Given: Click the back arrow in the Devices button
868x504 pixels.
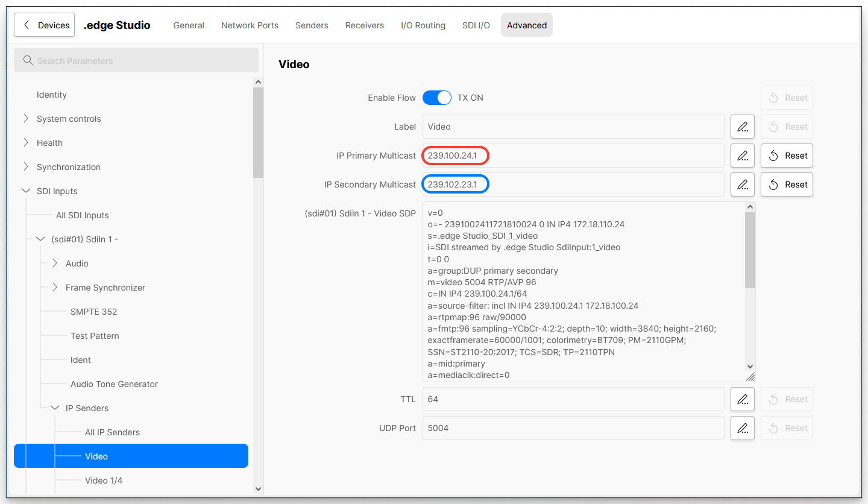Looking at the screenshot, I should click(x=27, y=25).
